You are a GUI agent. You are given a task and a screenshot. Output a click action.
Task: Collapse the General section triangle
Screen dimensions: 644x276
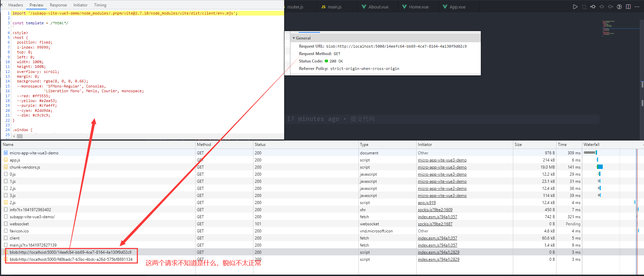pyautogui.click(x=294, y=38)
